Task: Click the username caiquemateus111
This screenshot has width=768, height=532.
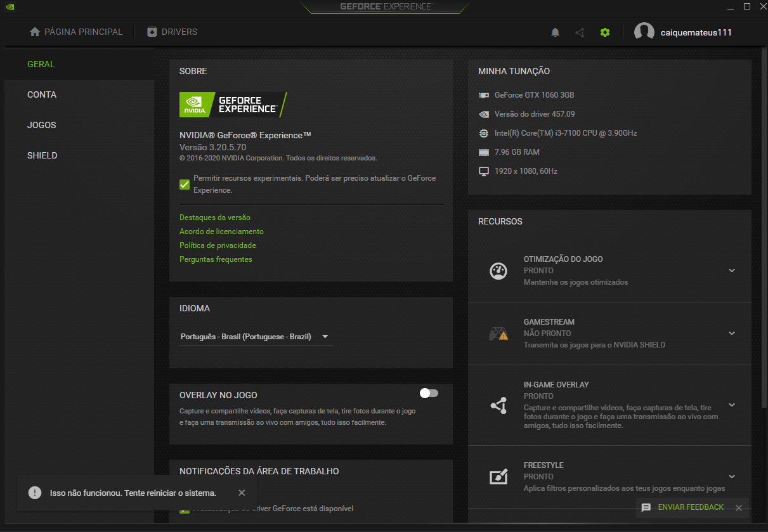Action: (696, 32)
